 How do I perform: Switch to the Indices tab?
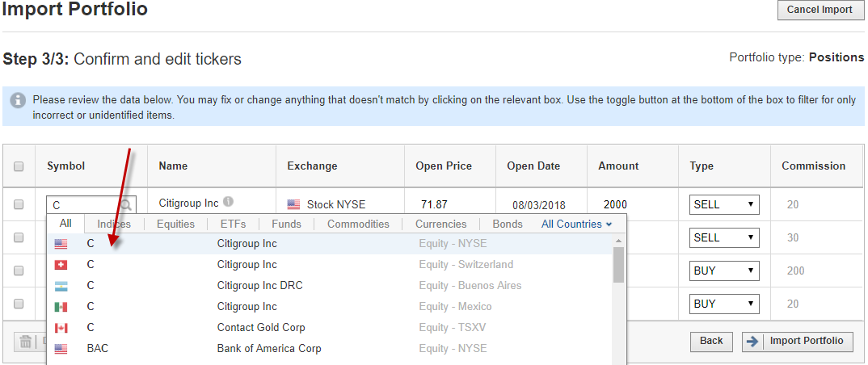point(114,224)
